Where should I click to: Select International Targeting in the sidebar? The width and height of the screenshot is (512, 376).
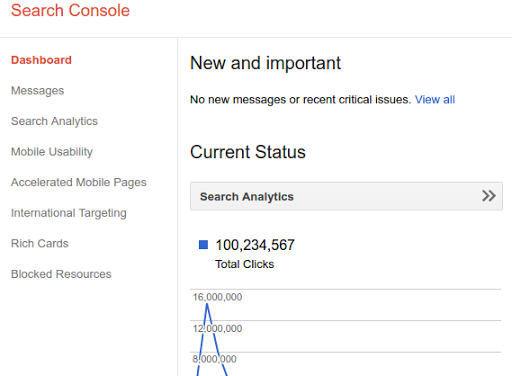click(x=69, y=213)
